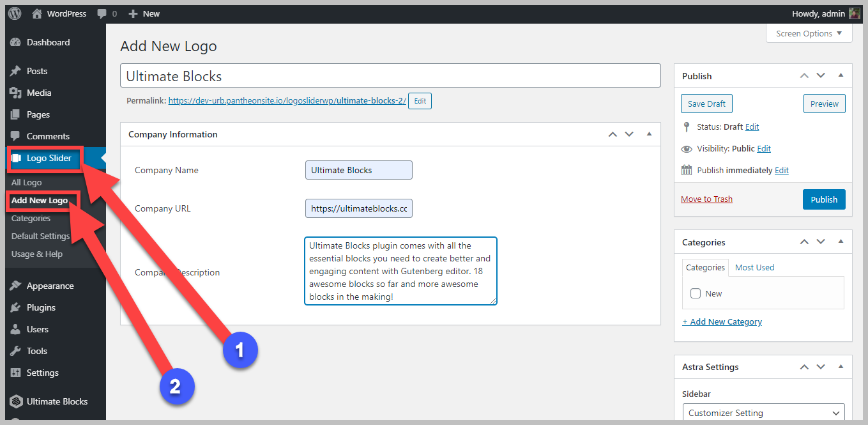Click the Users person icon
868x425 pixels.
[16, 329]
